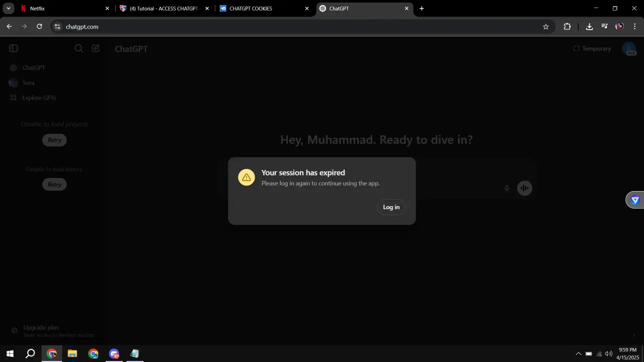Click the floating extension badge on right edge

(x=635, y=200)
